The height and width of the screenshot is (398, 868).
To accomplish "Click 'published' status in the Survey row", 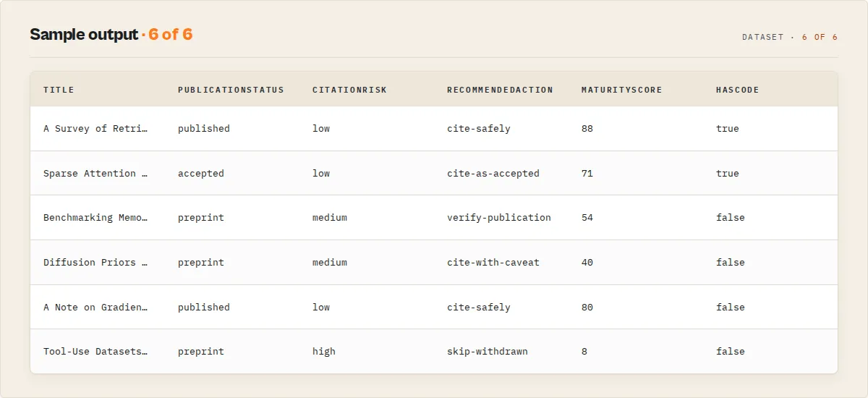I will pyautogui.click(x=204, y=129).
